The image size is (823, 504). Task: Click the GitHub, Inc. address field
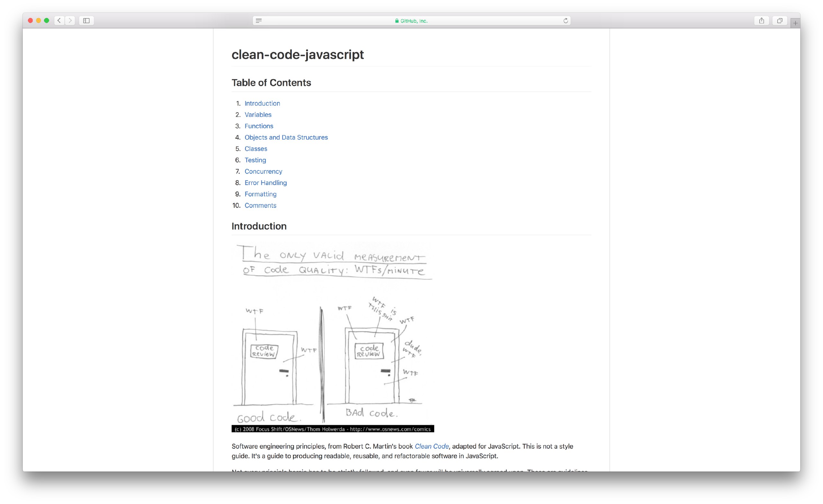(411, 21)
